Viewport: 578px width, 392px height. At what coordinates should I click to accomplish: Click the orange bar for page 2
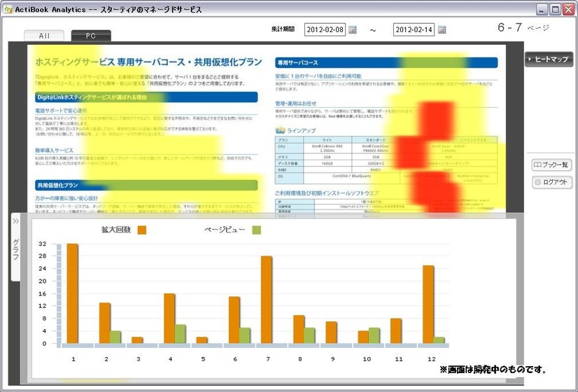pos(105,323)
